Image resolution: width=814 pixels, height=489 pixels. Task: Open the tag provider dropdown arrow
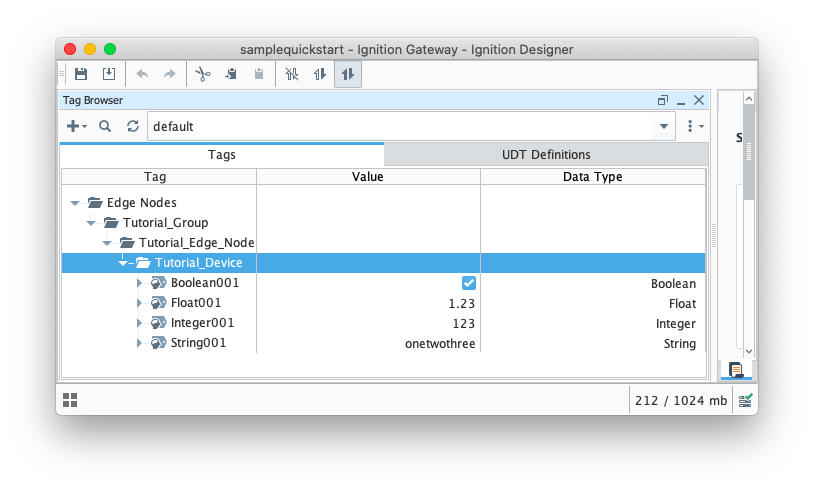pos(665,127)
